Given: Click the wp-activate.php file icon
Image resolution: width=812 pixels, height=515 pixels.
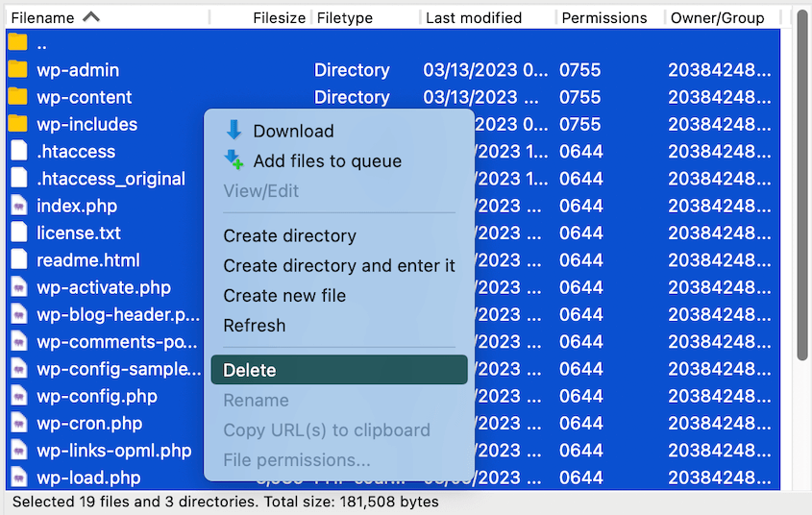Looking at the screenshot, I should pyautogui.click(x=19, y=286).
